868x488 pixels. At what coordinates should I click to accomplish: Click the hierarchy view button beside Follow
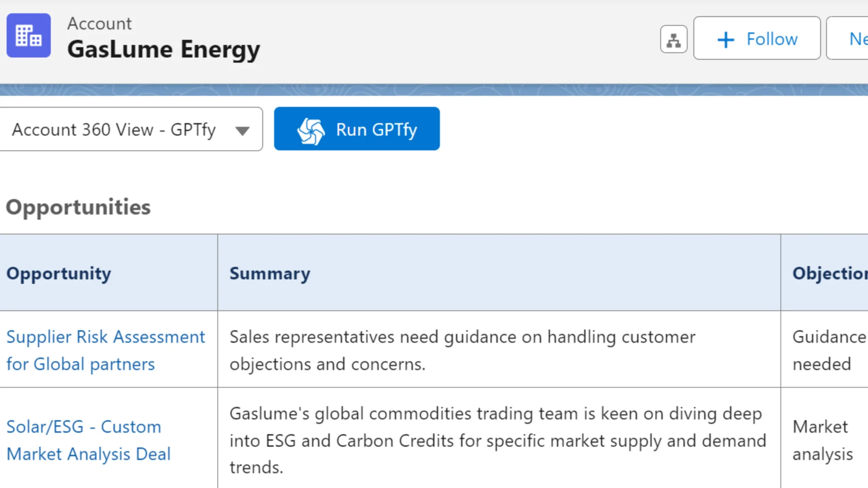click(x=673, y=39)
